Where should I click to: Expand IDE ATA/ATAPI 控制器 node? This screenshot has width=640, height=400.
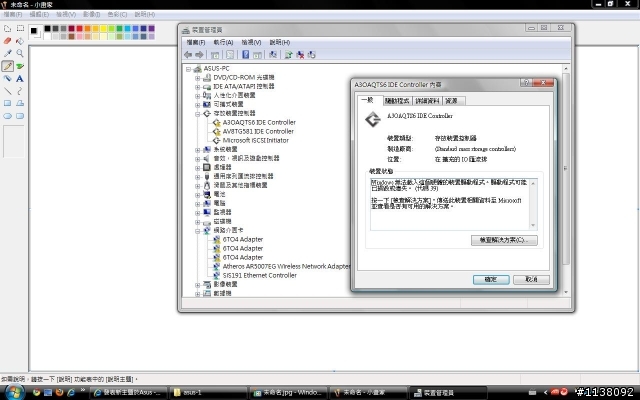click(198, 87)
